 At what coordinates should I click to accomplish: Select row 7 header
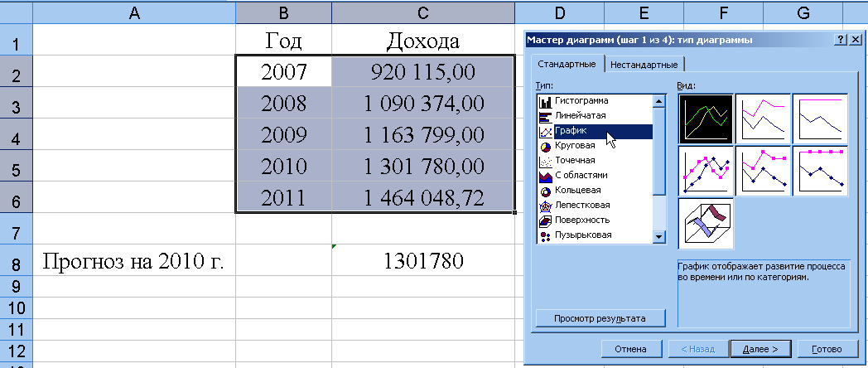click(16, 229)
